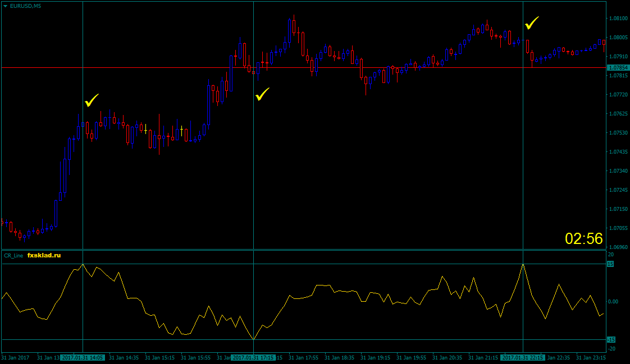Click the 31 Jan 19:15 time axis label

(x=375, y=358)
